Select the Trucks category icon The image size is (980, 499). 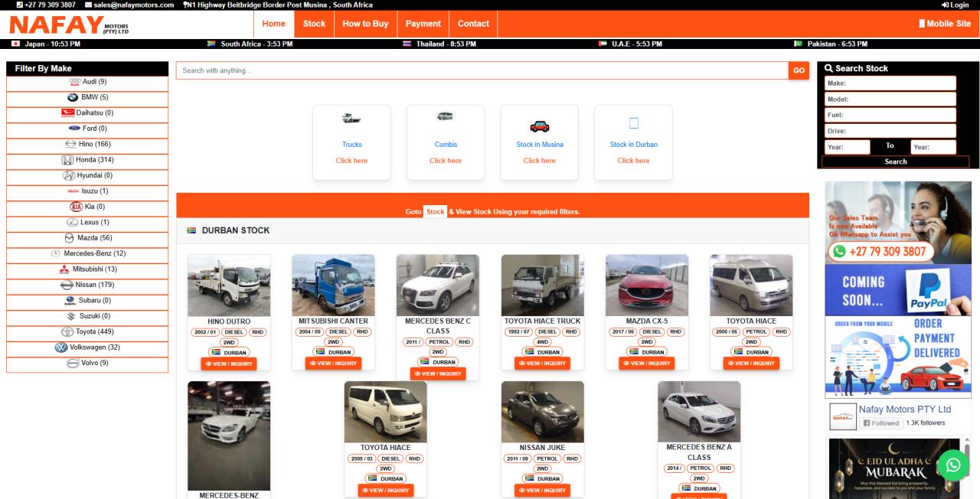(x=351, y=118)
